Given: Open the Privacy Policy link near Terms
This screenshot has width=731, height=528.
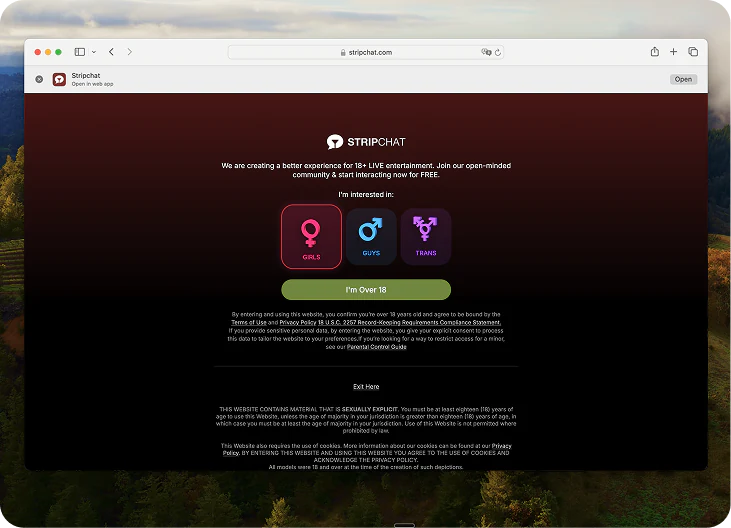Looking at the screenshot, I should tap(297, 322).
